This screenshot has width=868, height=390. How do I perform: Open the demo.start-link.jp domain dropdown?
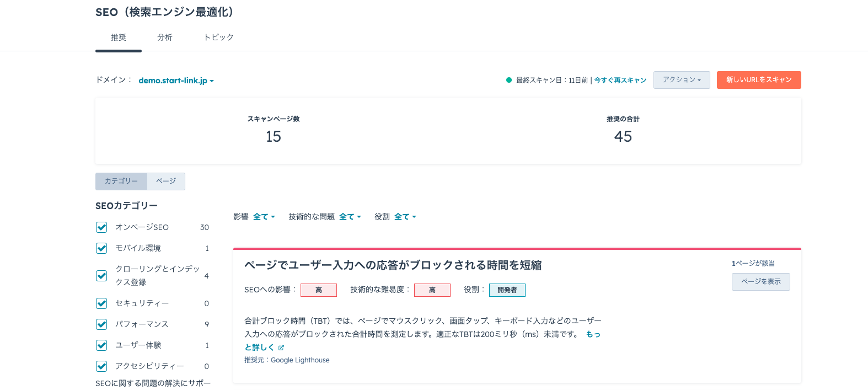176,81
